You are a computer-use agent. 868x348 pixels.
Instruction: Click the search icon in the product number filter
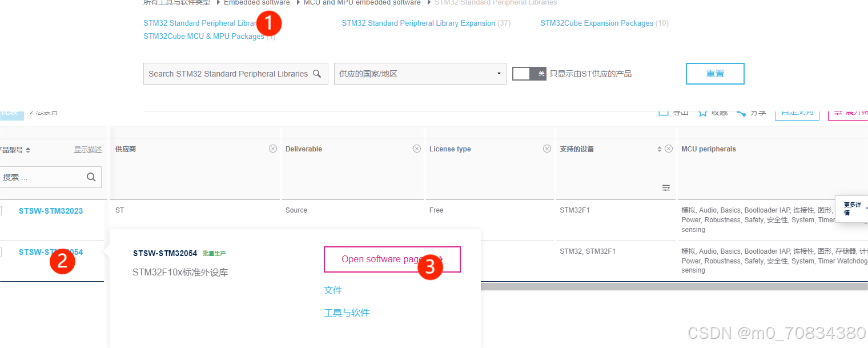pyautogui.click(x=91, y=177)
